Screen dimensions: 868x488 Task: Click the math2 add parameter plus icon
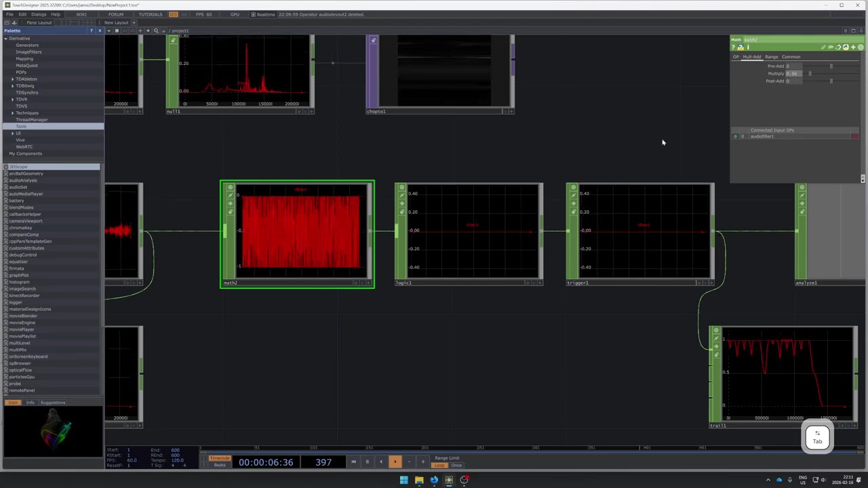[853, 47]
